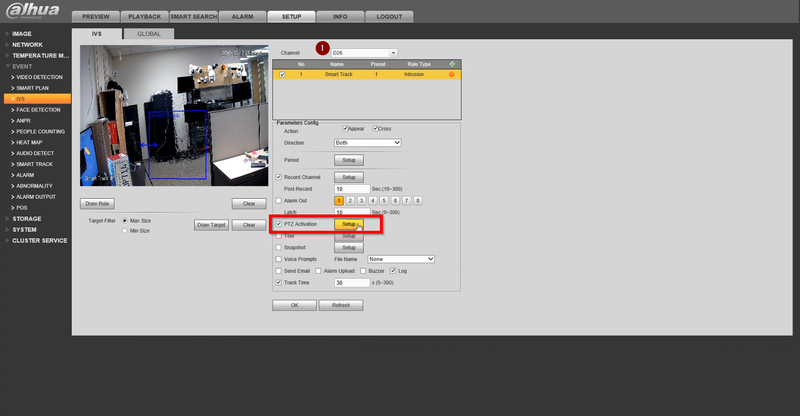Click the Track Time input field
Image resolution: width=800 pixels, height=416 pixels.
(352, 283)
